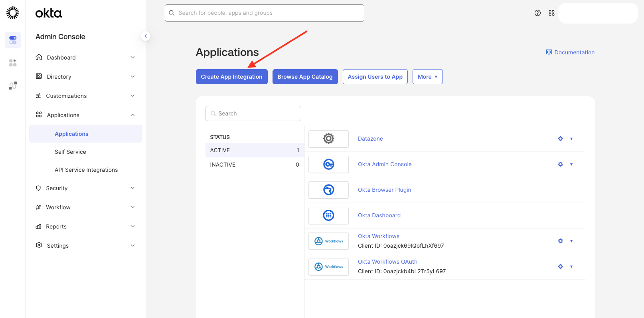Open the add-apps grid icon in the rail
The width and height of the screenshot is (644, 318).
pyautogui.click(x=13, y=63)
